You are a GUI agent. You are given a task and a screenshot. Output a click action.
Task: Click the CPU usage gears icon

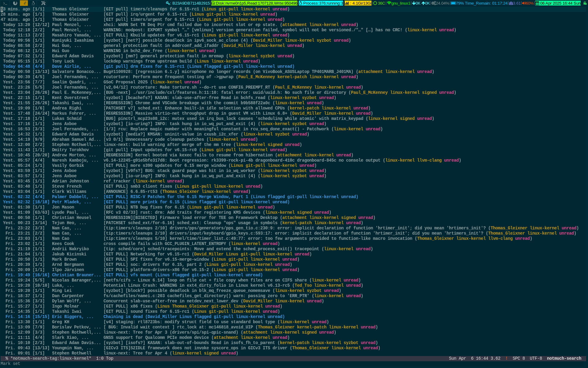click(433, 3)
